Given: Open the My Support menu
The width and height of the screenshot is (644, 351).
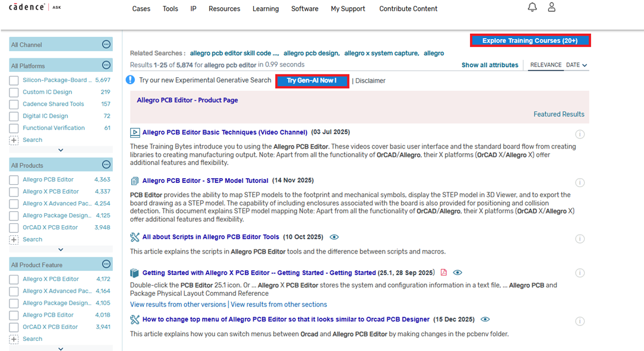Looking at the screenshot, I should (x=348, y=9).
